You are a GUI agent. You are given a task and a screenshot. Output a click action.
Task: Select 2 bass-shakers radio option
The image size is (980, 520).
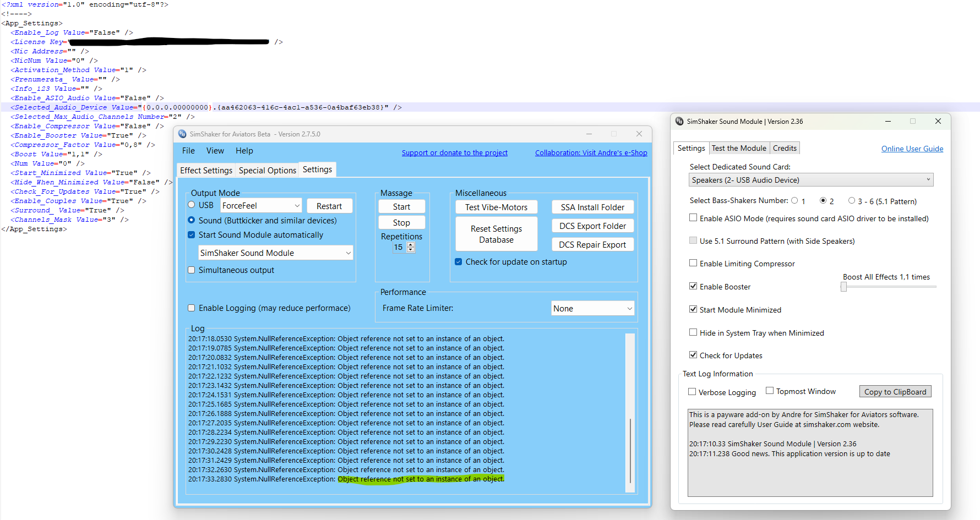pos(823,201)
